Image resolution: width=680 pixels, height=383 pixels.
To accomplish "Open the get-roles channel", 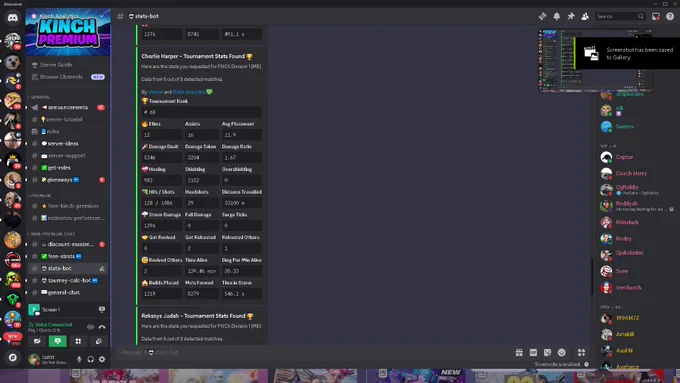I will pos(68,168).
